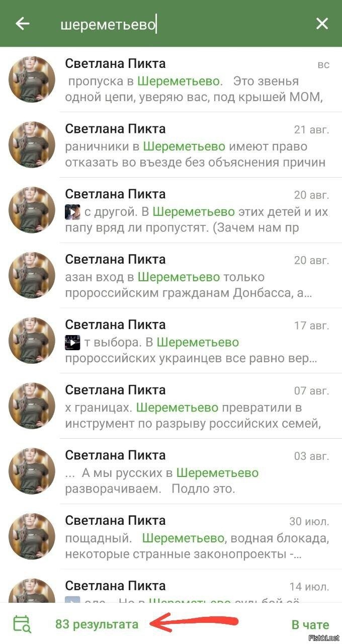Open Светлана Пикта avatar in first result
342x644 pixels.
[32, 79]
